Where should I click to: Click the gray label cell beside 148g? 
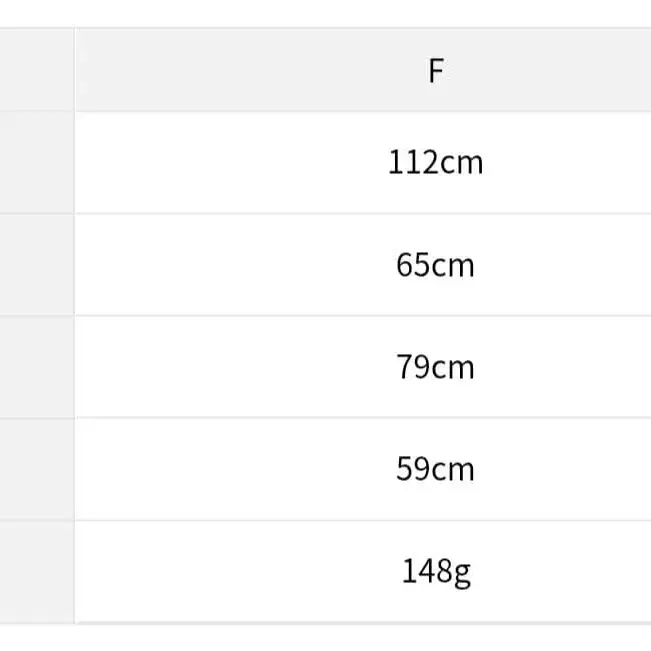36,572
